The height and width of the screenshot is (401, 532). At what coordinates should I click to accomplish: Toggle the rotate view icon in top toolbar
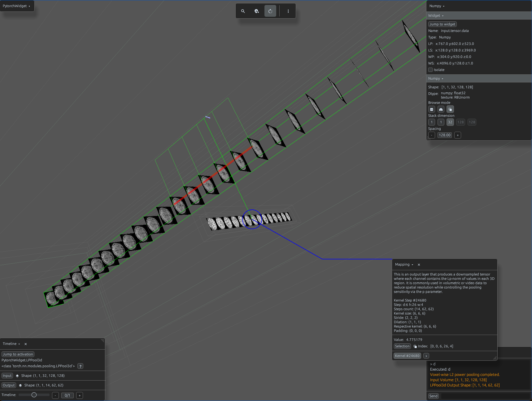(x=270, y=11)
